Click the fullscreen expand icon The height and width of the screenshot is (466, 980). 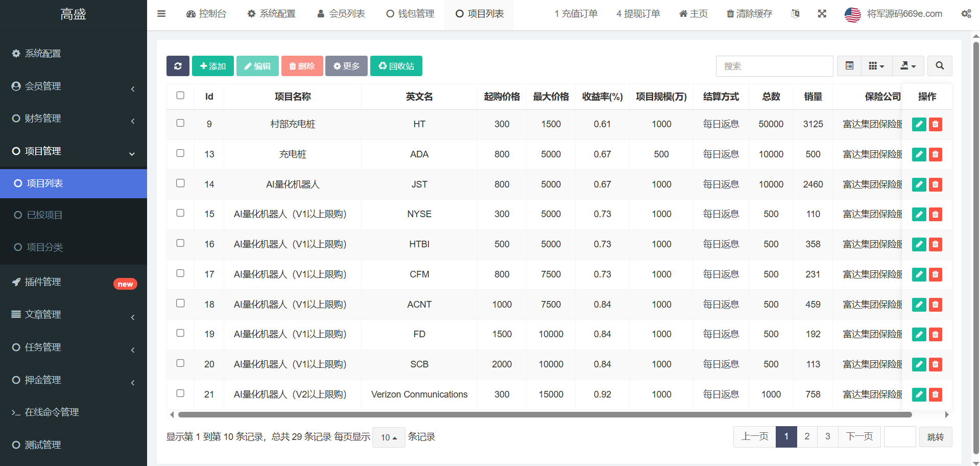pos(822,14)
